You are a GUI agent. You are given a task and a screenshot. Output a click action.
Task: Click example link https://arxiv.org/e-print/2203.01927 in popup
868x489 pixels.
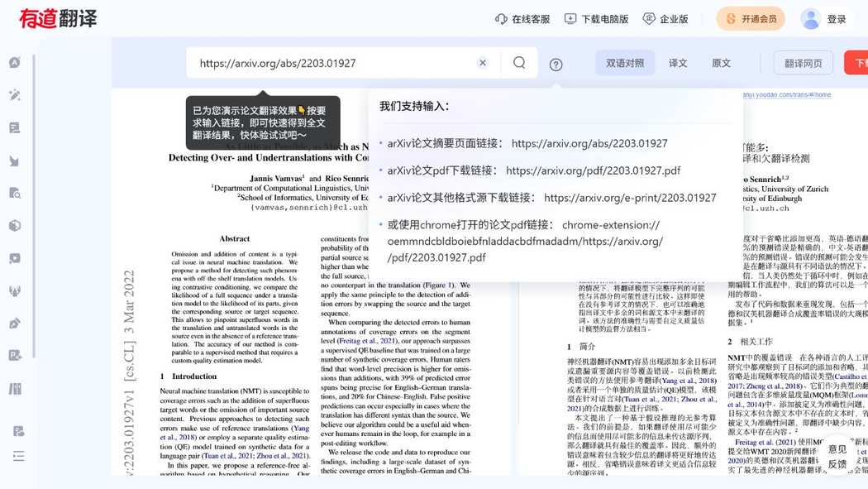tap(630, 198)
